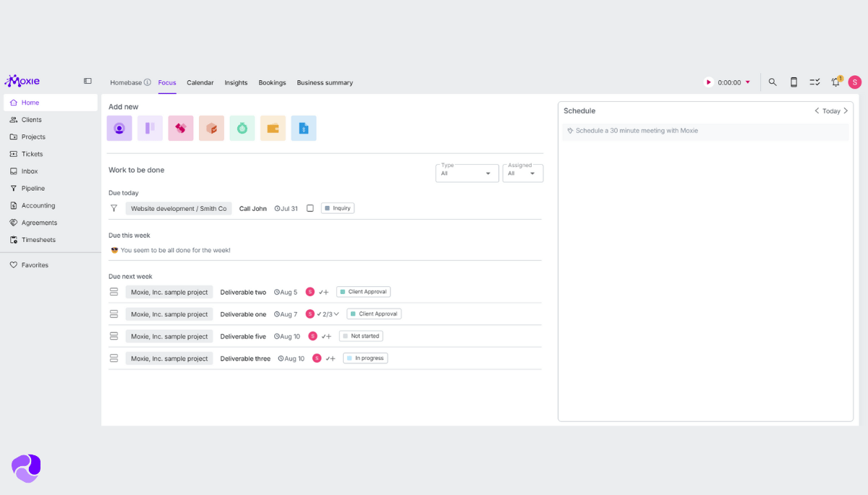
Task: Click the pink handshake Add new icon
Action: tap(181, 128)
